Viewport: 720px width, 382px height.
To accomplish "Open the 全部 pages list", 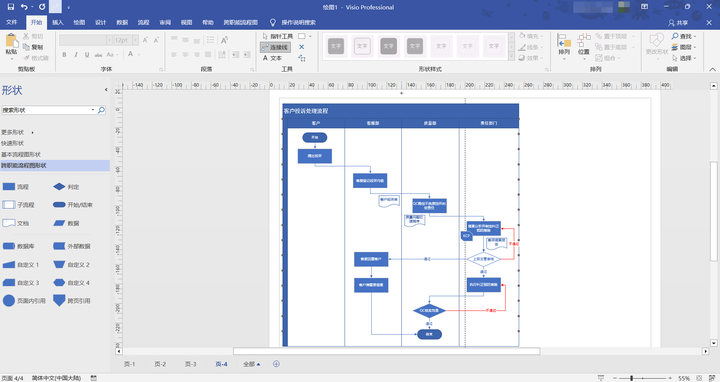I will (x=252, y=364).
